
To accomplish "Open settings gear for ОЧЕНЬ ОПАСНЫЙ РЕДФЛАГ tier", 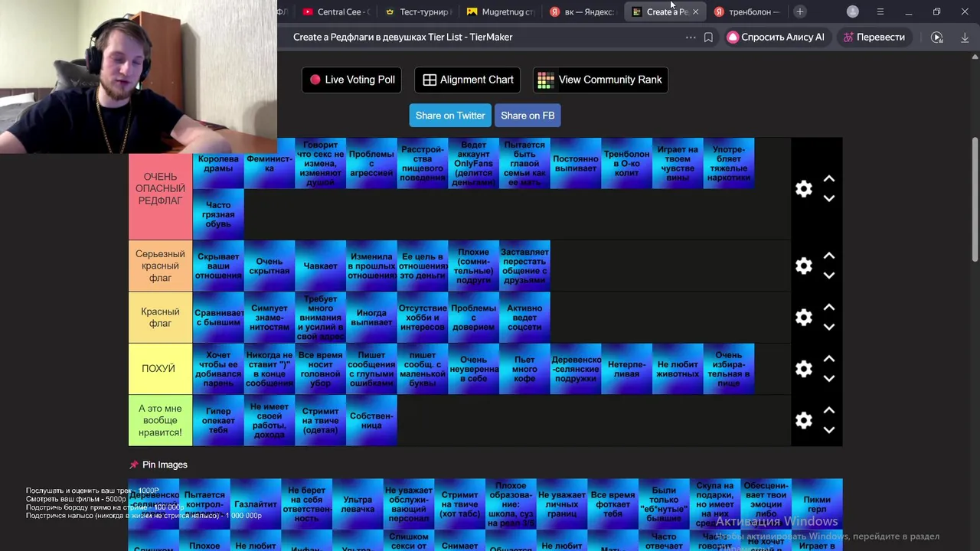I will click(803, 188).
